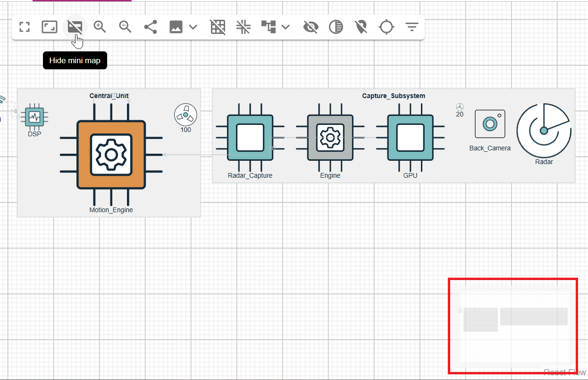Screen dimensions: 588x380
Task: Zoom out of the diagram
Action: pos(125,27)
